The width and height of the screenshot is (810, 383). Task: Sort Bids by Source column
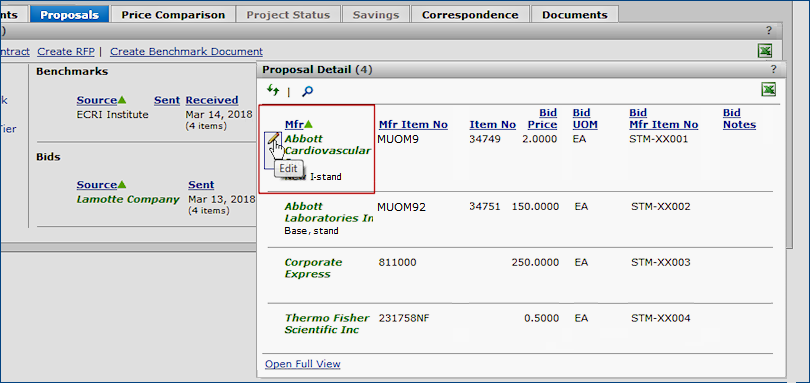97,185
